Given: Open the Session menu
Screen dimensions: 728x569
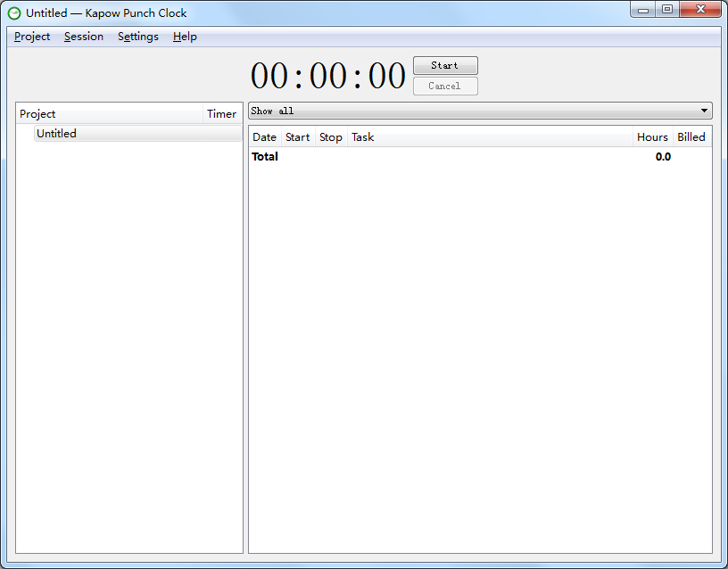Looking at the screenshot, I should pos(84,37).
